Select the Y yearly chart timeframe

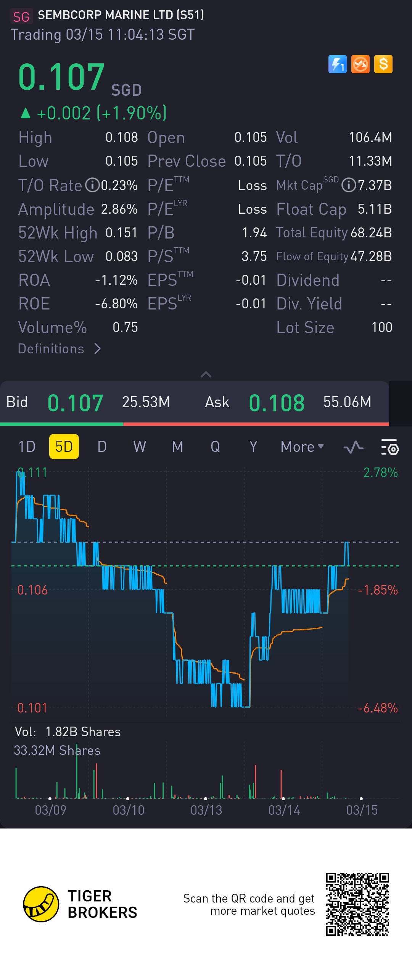(x=253, y=447)
